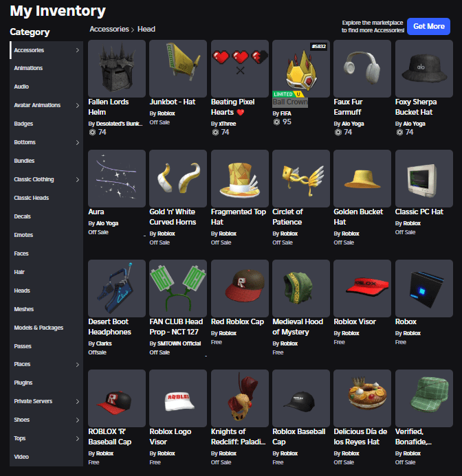Click the Roblox Visor title link

(x=355, y=321)
